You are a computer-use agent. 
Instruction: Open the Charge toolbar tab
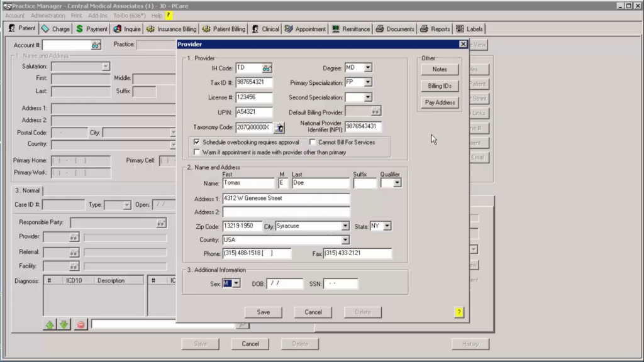pyautogui.click(x=56, y=29)
